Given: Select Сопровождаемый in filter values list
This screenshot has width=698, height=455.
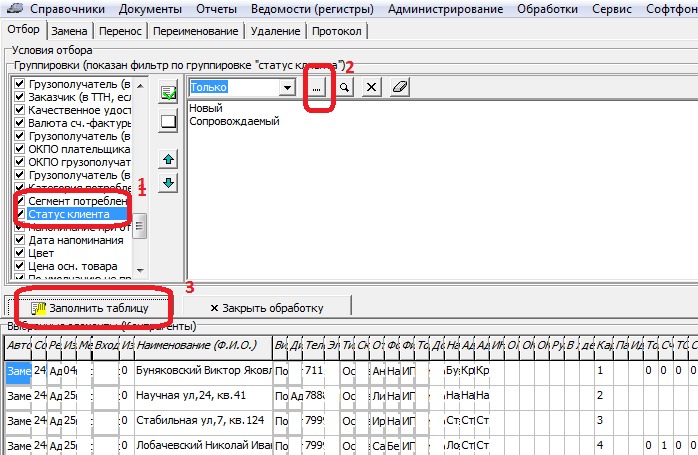Looking at the screenshot, I should click(x=234, y=121).
